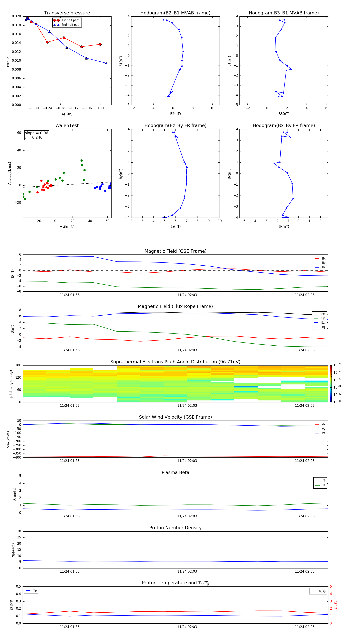The width and height of the screenshot is (351, 644).
Task: Click the 'Vz' entry in velocity legend
Action: tap(320, 433)
